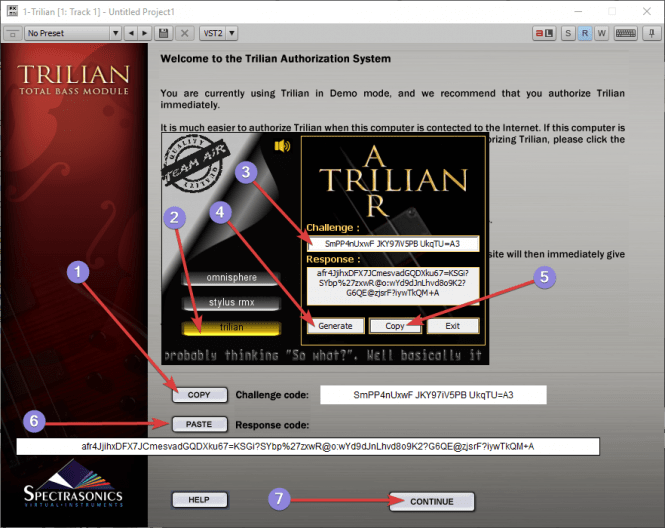Click the CONTINUE button
This screenshot has width=665, height=528.
(x=432, y=502)
